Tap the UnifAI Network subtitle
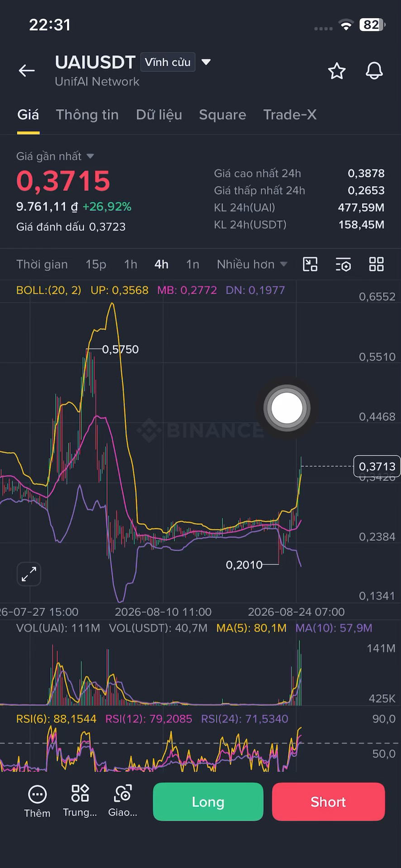 coord(97,82)
